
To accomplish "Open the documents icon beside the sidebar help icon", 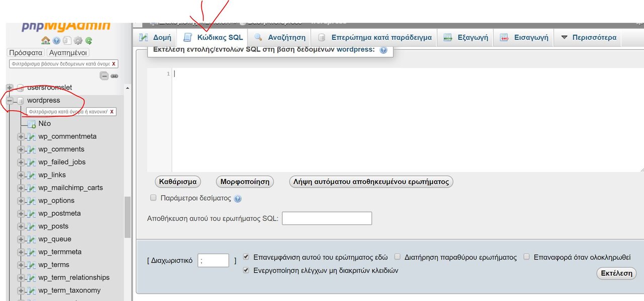I will 67,41.
